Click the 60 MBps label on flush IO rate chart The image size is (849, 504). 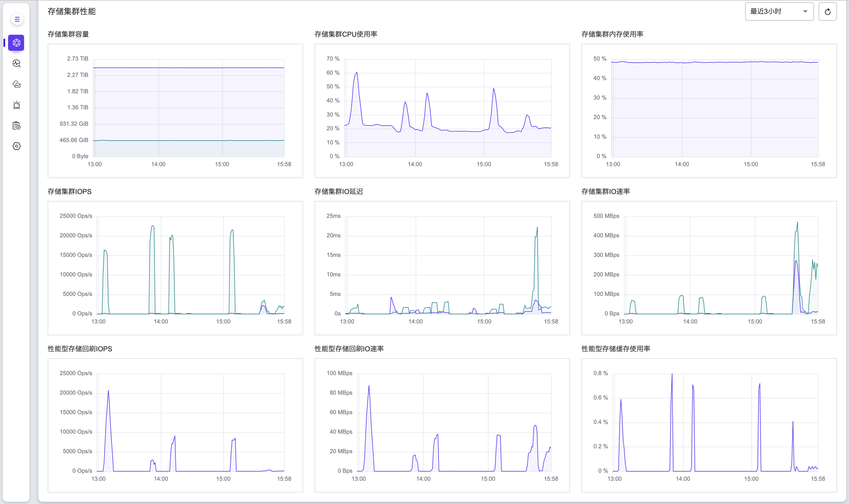tap(341, 412)
